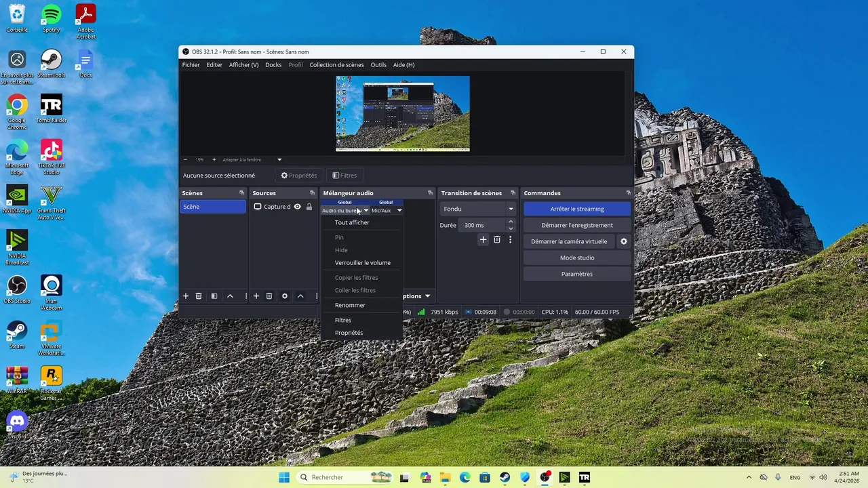Image resolution: width=868 pixels, height=488 pixels.
Task: Click the Durée 300 ms field
Action: [x=483, y=225]
